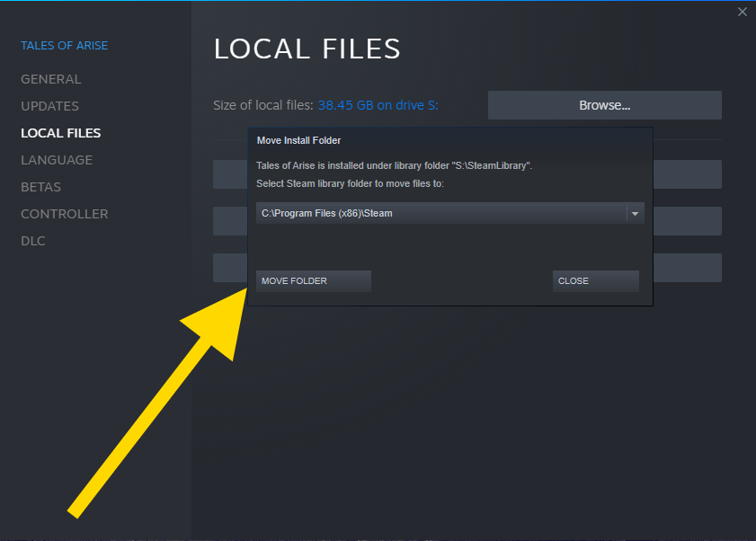Show the CONTROLLER settings
Screen dimensions: 756x541
point(65,214)
